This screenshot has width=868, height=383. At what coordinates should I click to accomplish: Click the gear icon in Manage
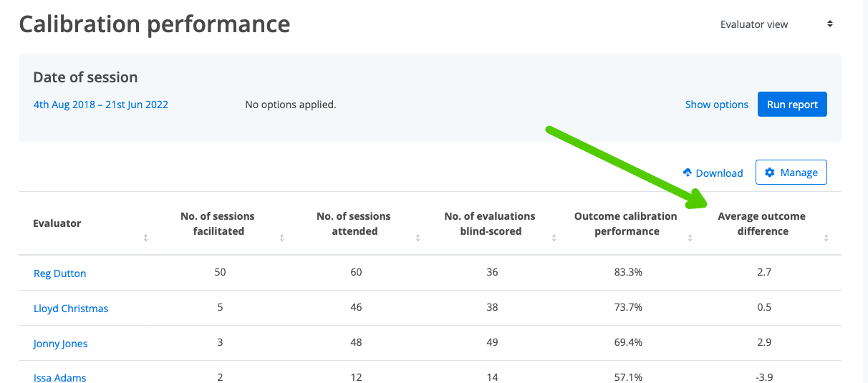[x=770, y=173]
